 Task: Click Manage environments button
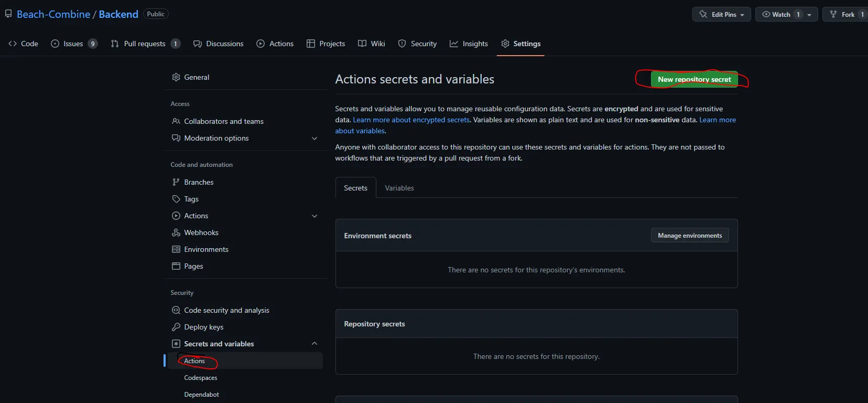690,236
